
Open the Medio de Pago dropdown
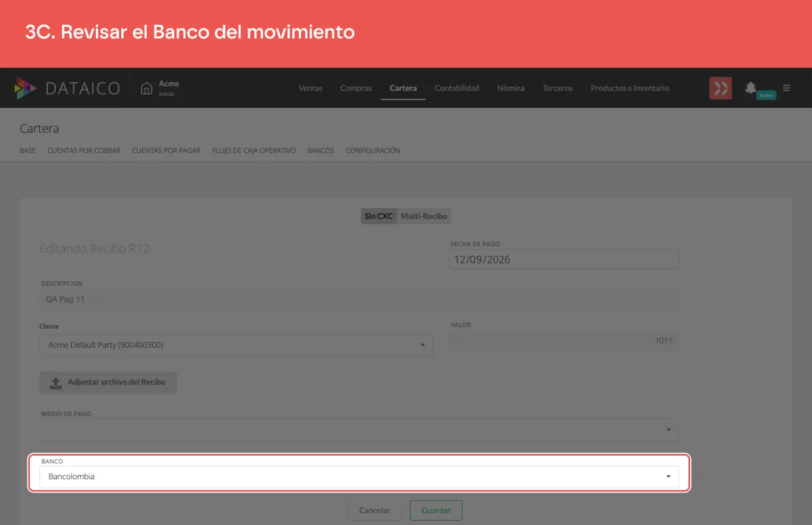pyautogui.click(x=359, y=430)
